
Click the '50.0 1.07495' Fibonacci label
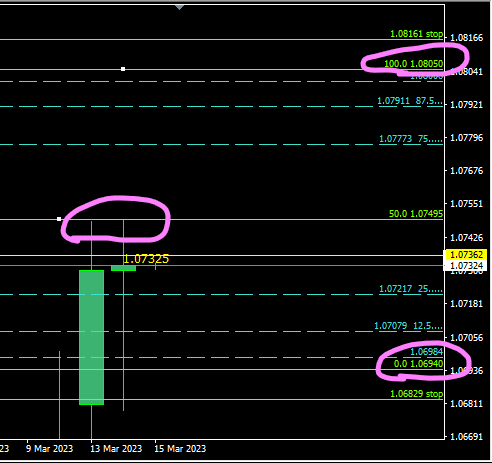tap(416, 214)
